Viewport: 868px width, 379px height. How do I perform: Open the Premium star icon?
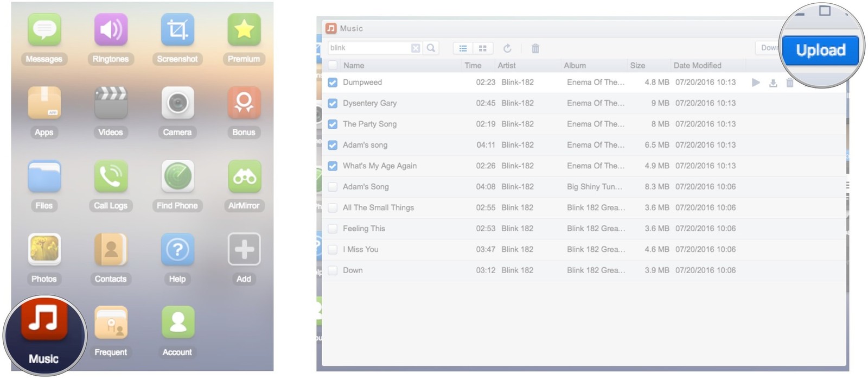pos(244,30)
